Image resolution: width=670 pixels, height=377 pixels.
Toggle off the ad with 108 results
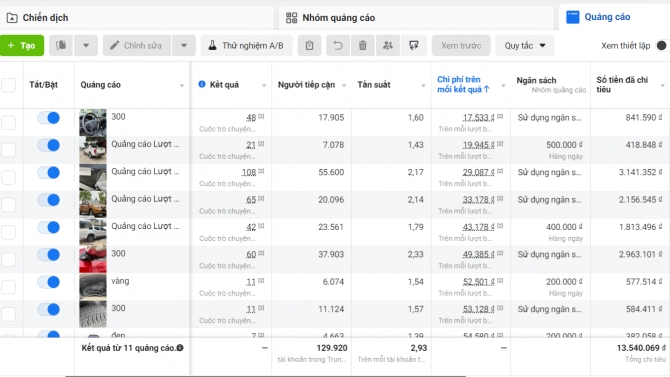coord(49,173)
